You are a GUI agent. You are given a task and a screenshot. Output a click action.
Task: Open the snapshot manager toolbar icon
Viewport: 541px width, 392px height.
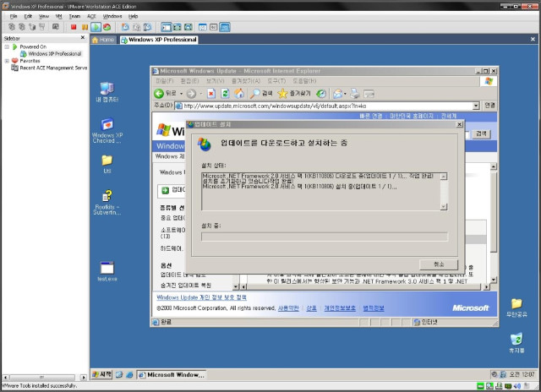[147, 27]
